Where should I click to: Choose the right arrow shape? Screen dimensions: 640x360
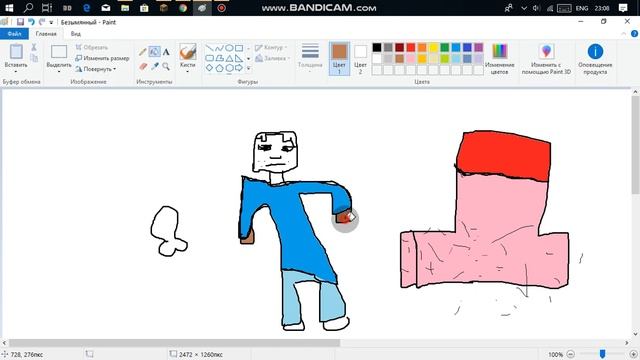239,68
